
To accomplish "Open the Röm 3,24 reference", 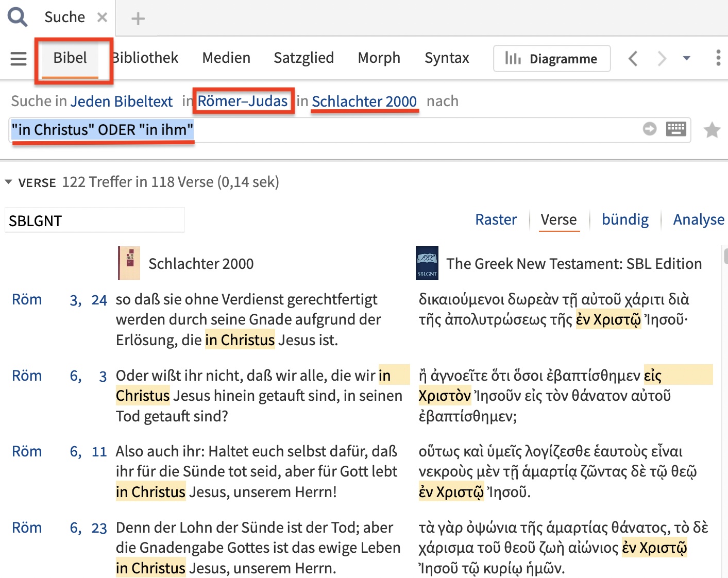I will 59,300.
